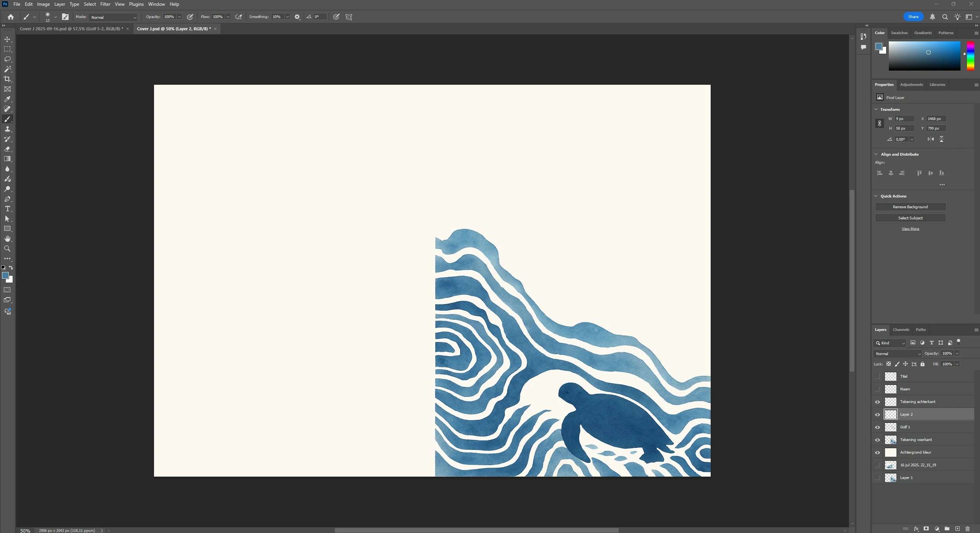Viewport: 980px width, 533px height.
Task: Select the Crop tool
Action: 7,79
